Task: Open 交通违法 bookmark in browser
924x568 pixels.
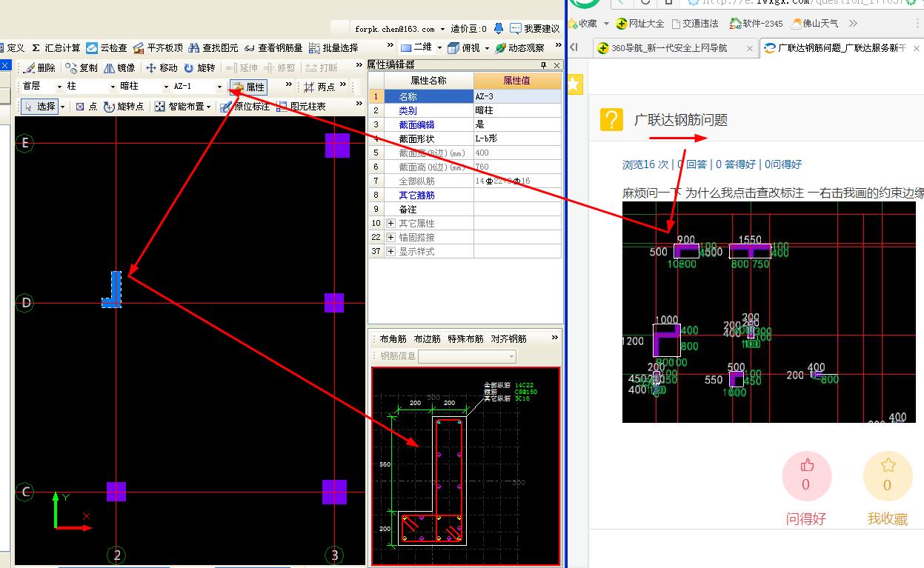Action: [x=695, y=24]
